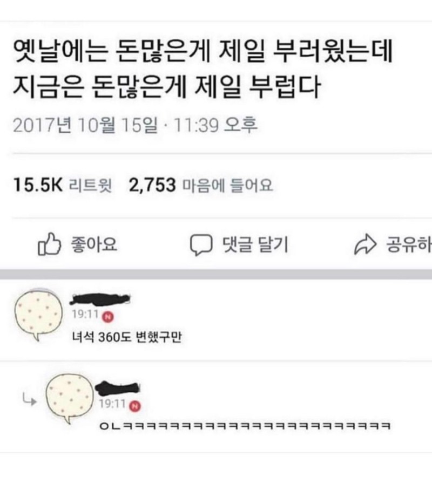The image size is (432, 504).
Task: Click red N badge on first comment
Action: [x=109, y=317]
